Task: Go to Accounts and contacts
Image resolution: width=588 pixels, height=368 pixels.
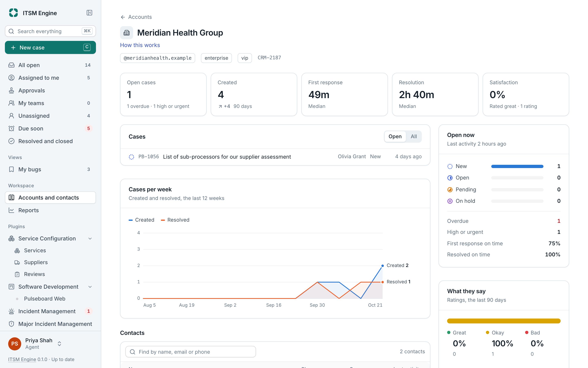Action: [x=50, y=197]
